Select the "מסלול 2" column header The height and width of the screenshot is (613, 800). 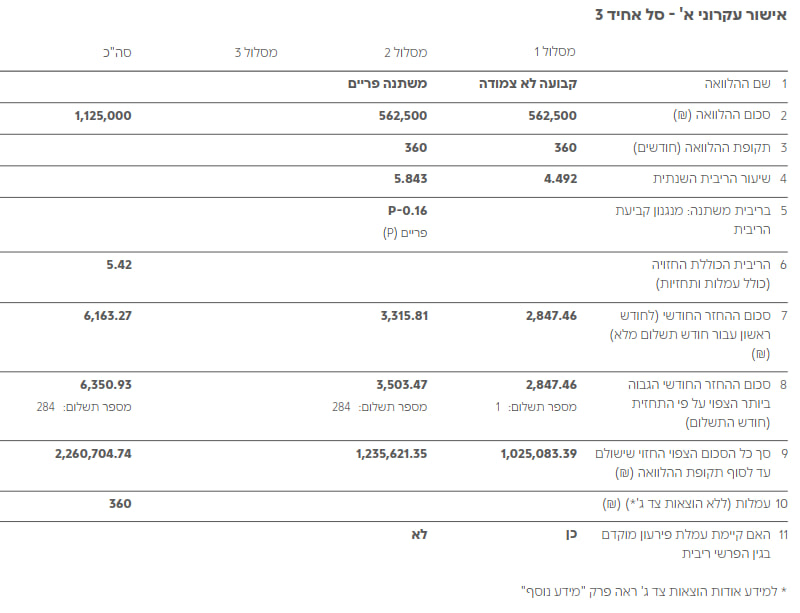point(405,51)
